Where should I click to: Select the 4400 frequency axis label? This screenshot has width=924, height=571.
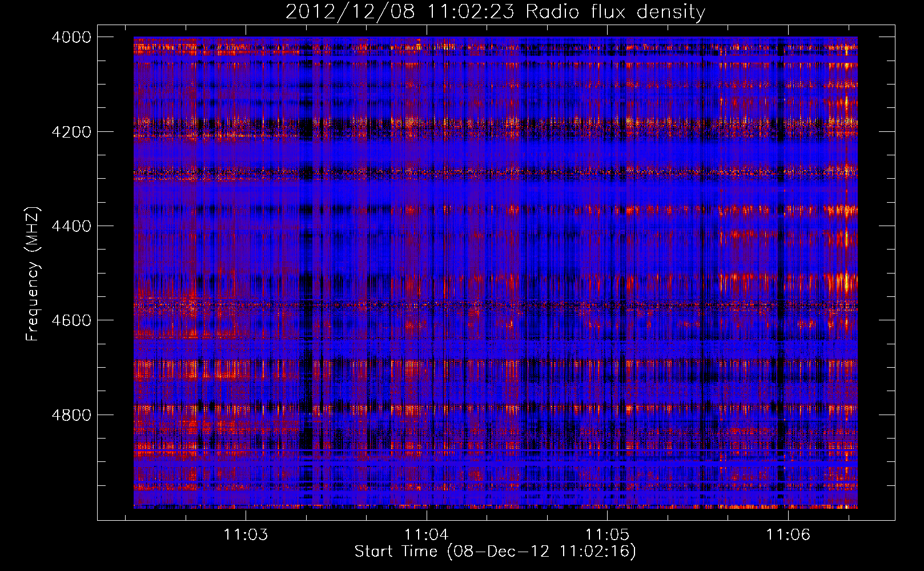[x=71, y=226]
